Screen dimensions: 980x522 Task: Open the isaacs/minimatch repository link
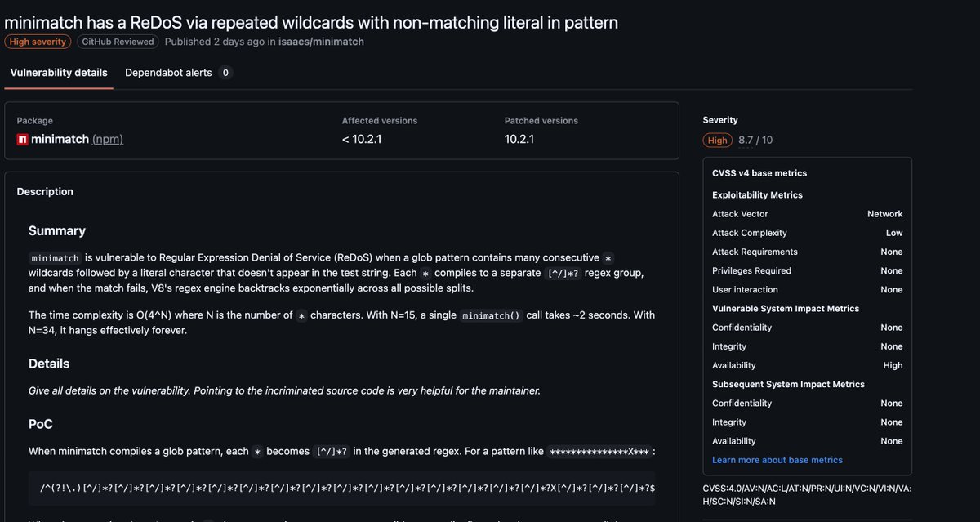(x=321, y=42)
